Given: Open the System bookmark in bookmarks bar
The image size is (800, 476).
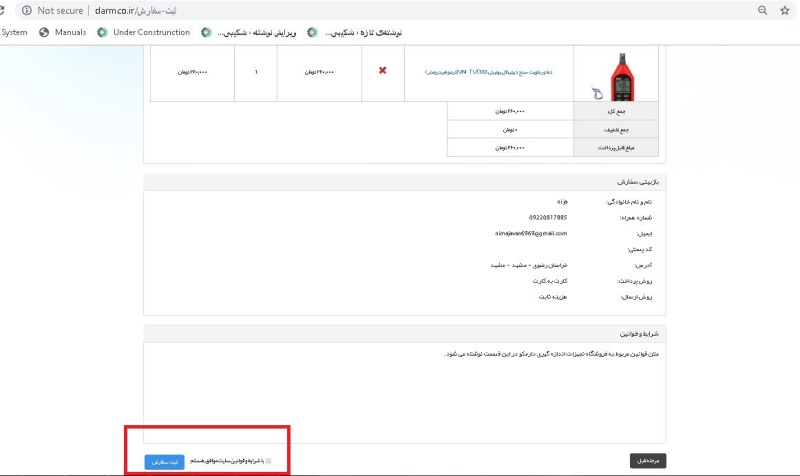Looking at the screenshot, I should (x=14, y=32).
